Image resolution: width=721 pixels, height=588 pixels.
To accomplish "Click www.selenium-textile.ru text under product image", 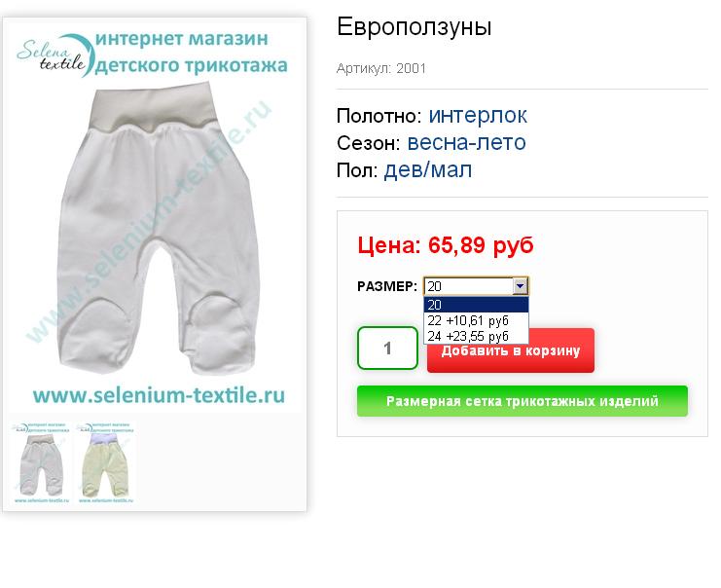I will (x=160, y=395).
